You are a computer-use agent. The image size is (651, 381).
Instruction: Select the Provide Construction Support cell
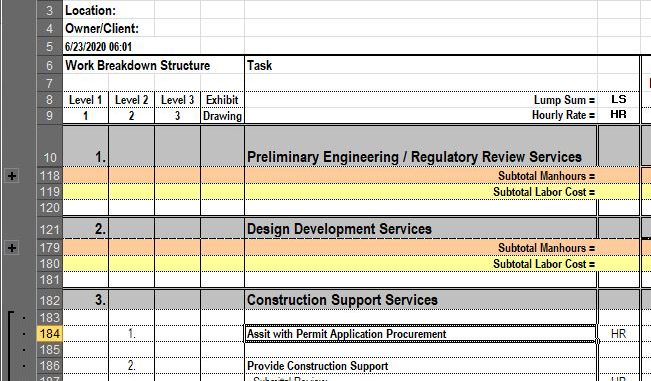[x=421, y=366]
